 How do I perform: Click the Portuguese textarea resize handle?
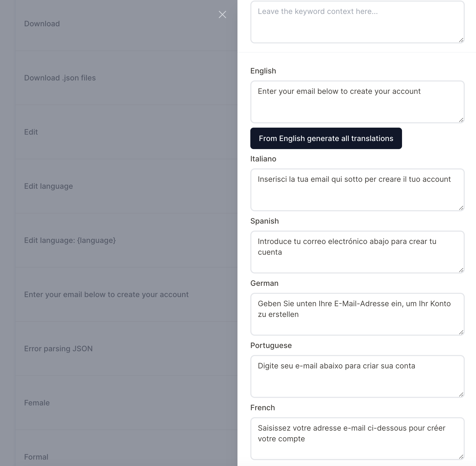coord(461,394)
